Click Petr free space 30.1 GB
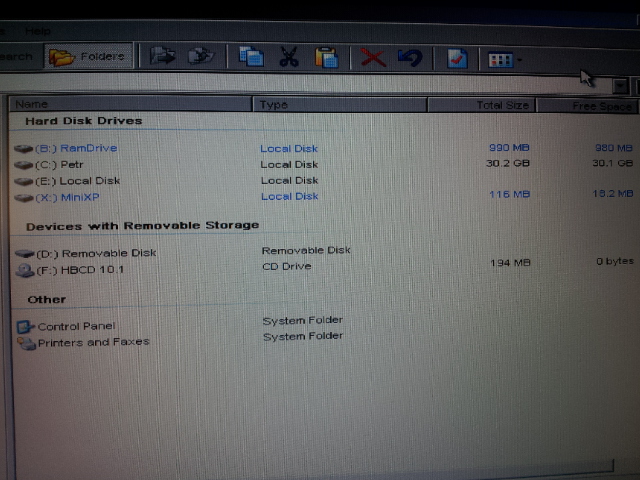640x480 pixels. tap(613, 163)
